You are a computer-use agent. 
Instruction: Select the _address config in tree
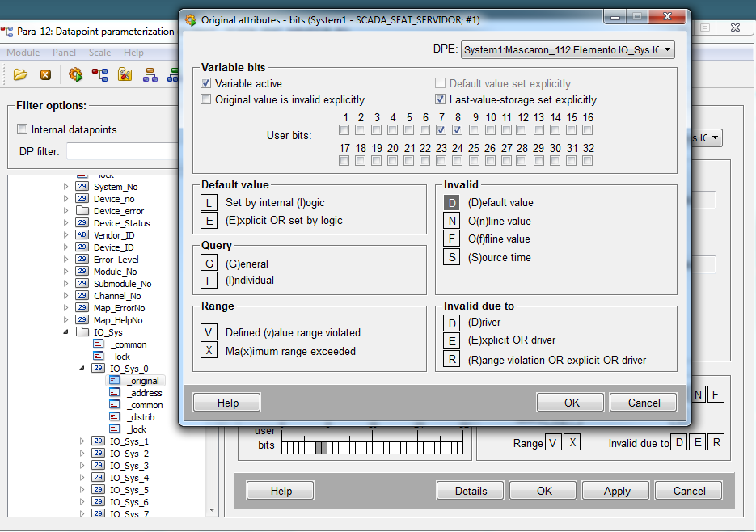click(x=144, y=393)
